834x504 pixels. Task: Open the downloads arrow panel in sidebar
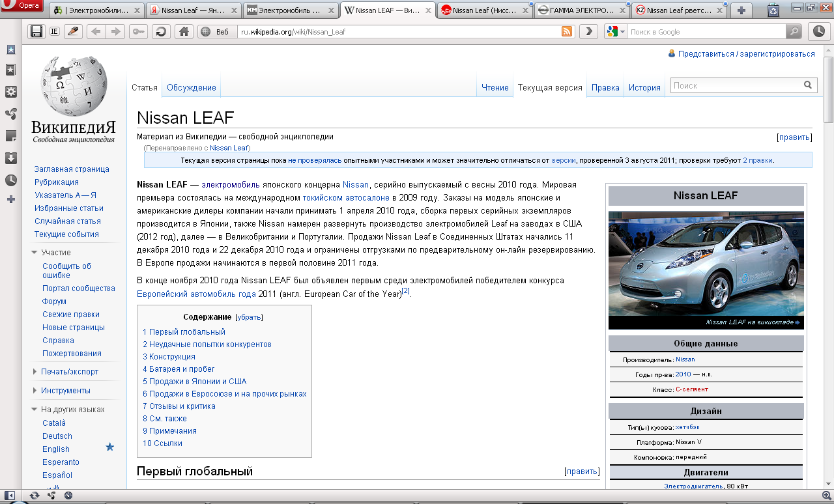[10, 158]
